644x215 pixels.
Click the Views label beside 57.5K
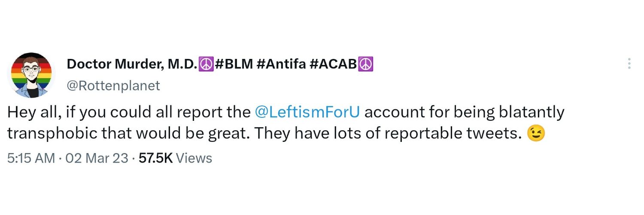point(194,158)
